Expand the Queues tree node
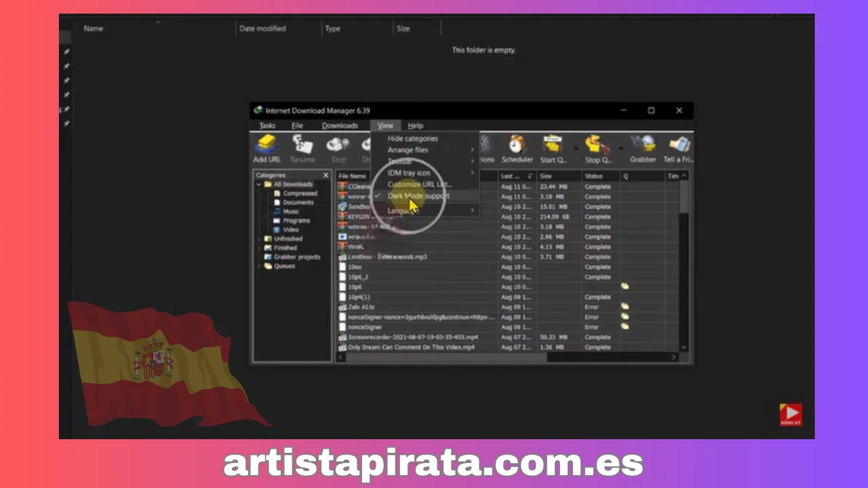Image resolution: width=868 pixels, height=488 pixels. pos(259,266)
